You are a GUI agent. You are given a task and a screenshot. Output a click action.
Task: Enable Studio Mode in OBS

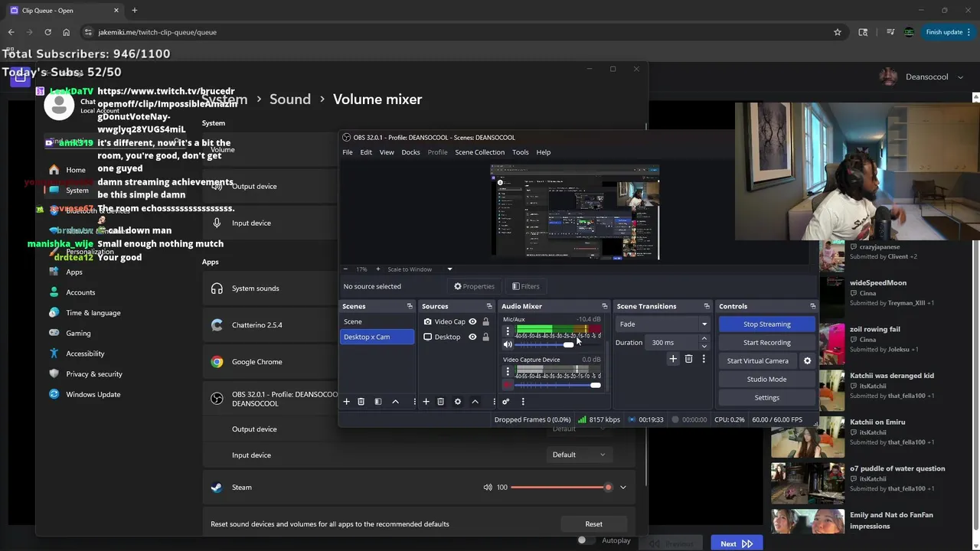766,380
